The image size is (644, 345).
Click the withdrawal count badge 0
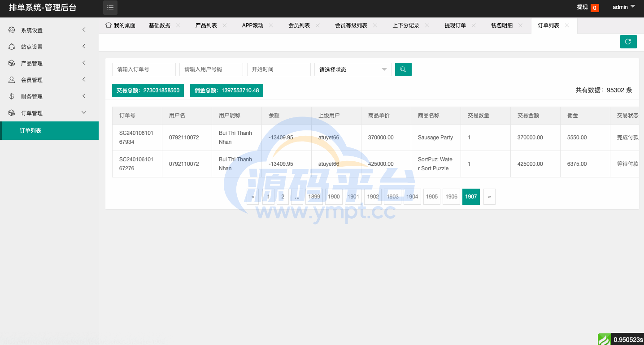pos(595,8)
